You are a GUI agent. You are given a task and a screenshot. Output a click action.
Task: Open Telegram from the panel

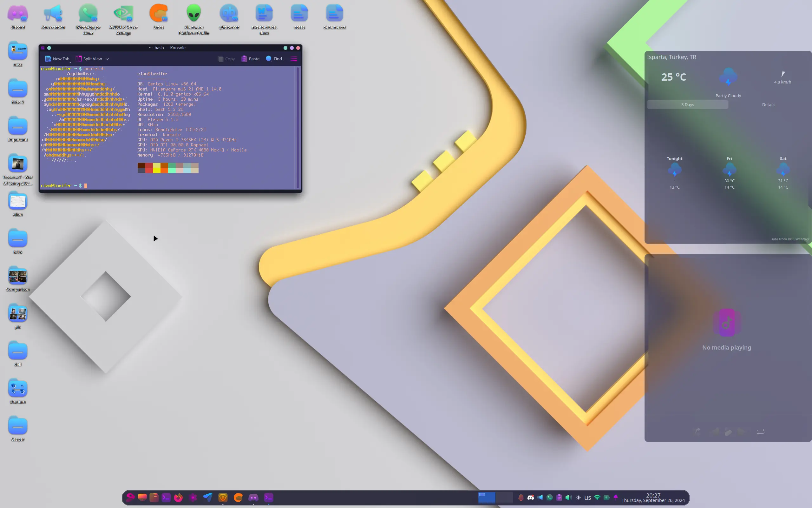point(207,497)
